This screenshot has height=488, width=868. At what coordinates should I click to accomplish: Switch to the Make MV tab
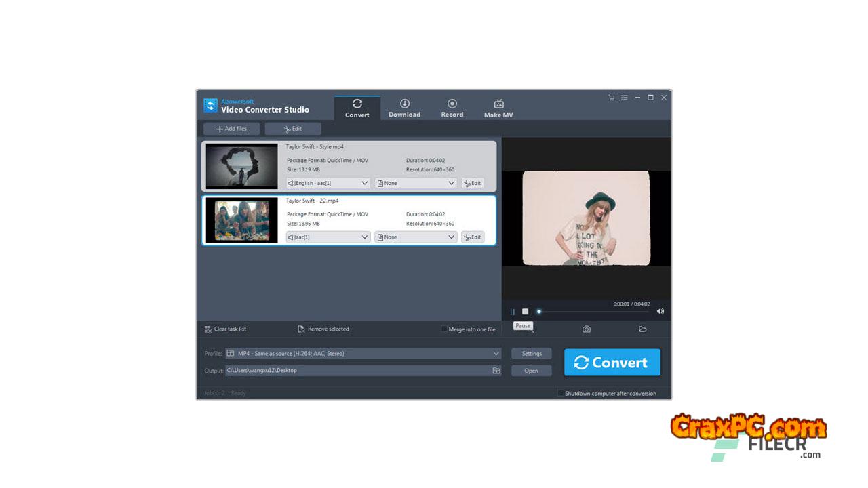tap(498, 108)
